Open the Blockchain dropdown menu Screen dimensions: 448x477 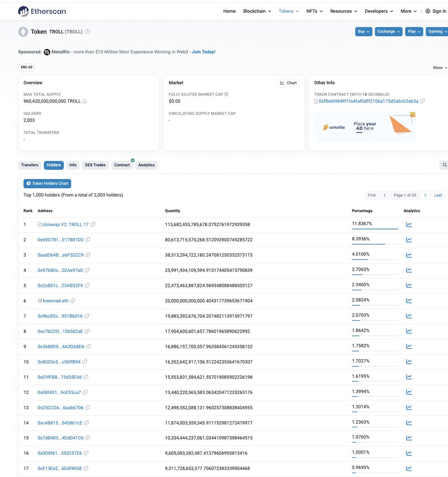[257, 11]
